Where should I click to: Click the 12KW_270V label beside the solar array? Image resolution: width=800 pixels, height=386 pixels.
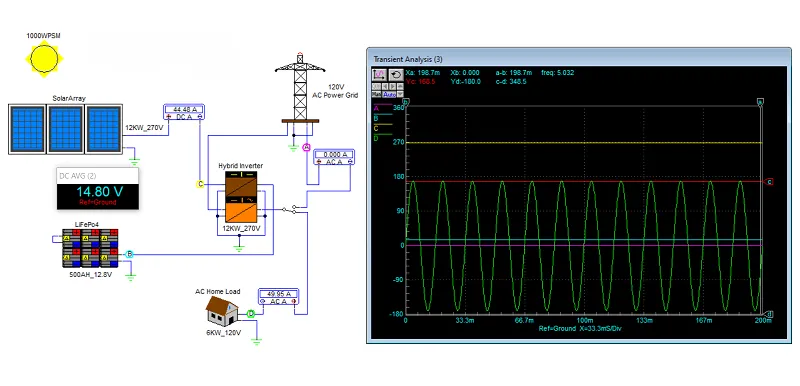tap(144, 127)
